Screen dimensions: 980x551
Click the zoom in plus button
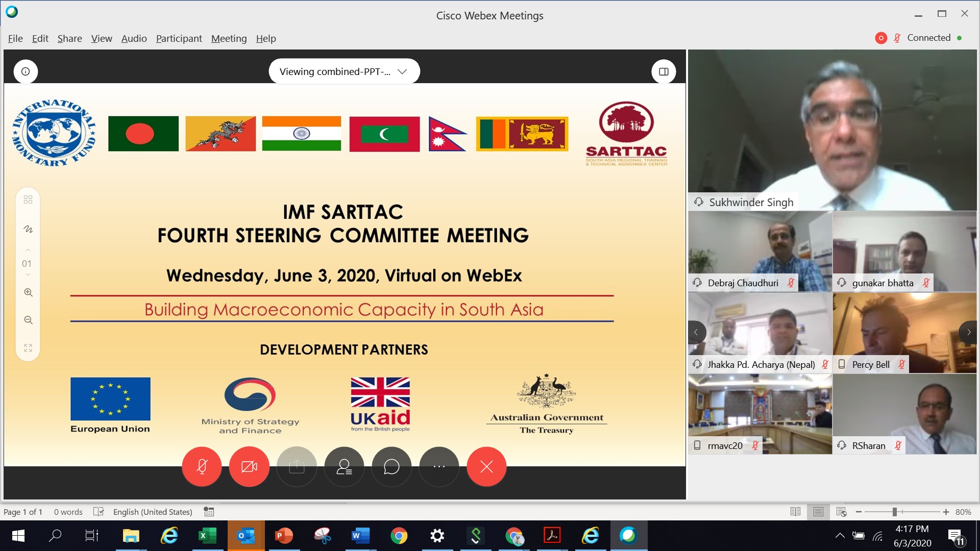coord(946,512)
